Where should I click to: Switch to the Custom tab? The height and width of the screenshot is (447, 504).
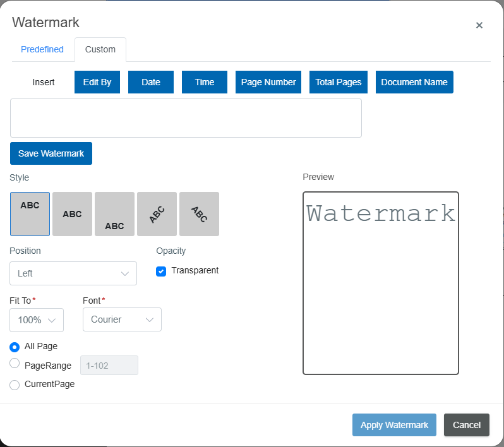[x=100, y=49]
